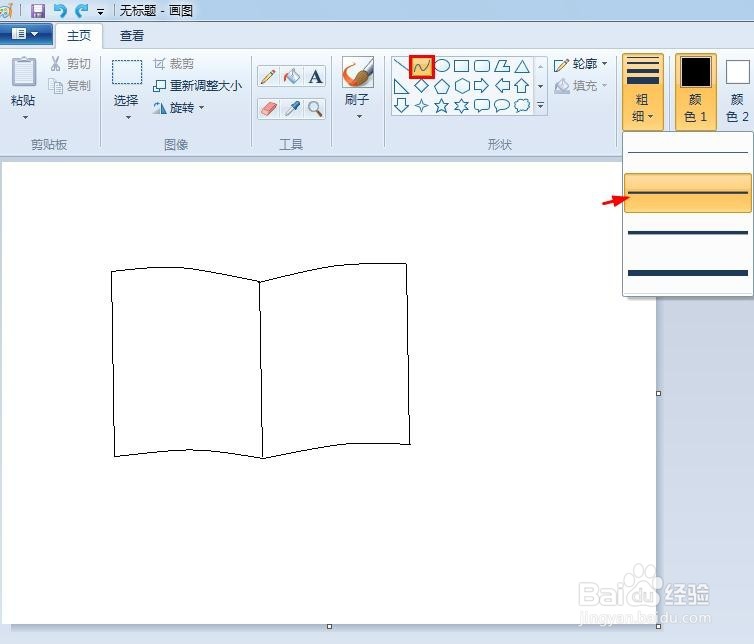754x644 pixels.
Task: Undo the last action
Action: click(x=60, y=10)
